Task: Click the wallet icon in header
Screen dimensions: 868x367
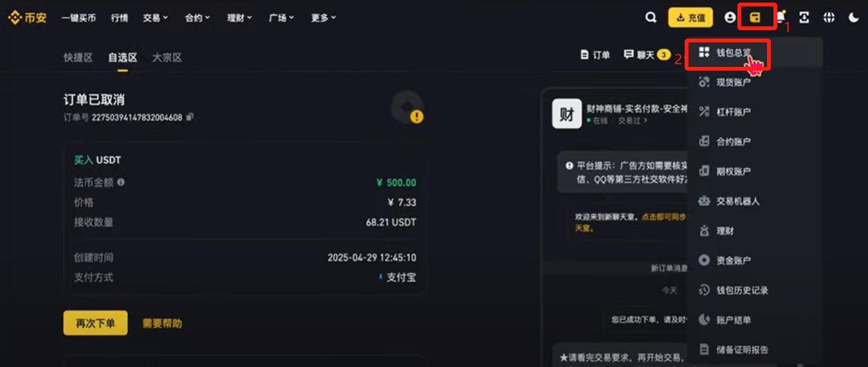Action: pos(755,18)
